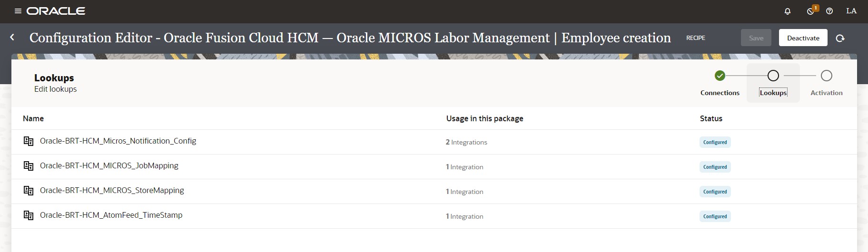Click '1 Integration' in AtomFeed_TimeStamp row

pos(464,216)
